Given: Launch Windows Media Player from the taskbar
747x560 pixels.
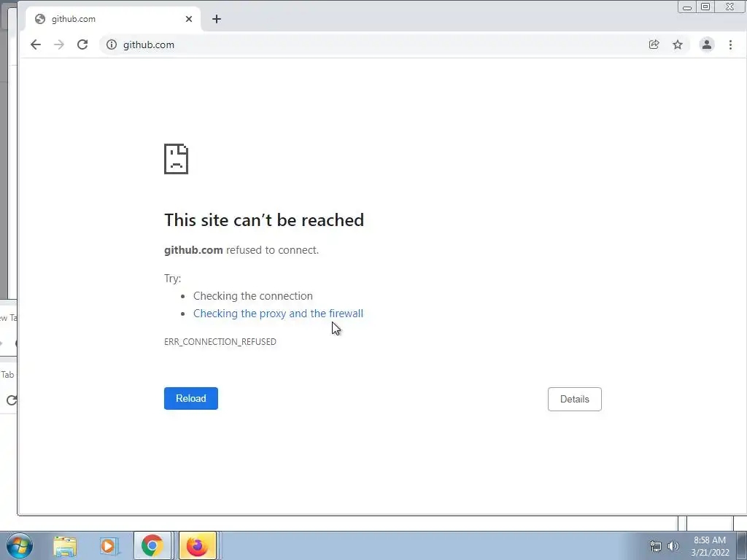Looking at the screenshot, I should [109, 546].
